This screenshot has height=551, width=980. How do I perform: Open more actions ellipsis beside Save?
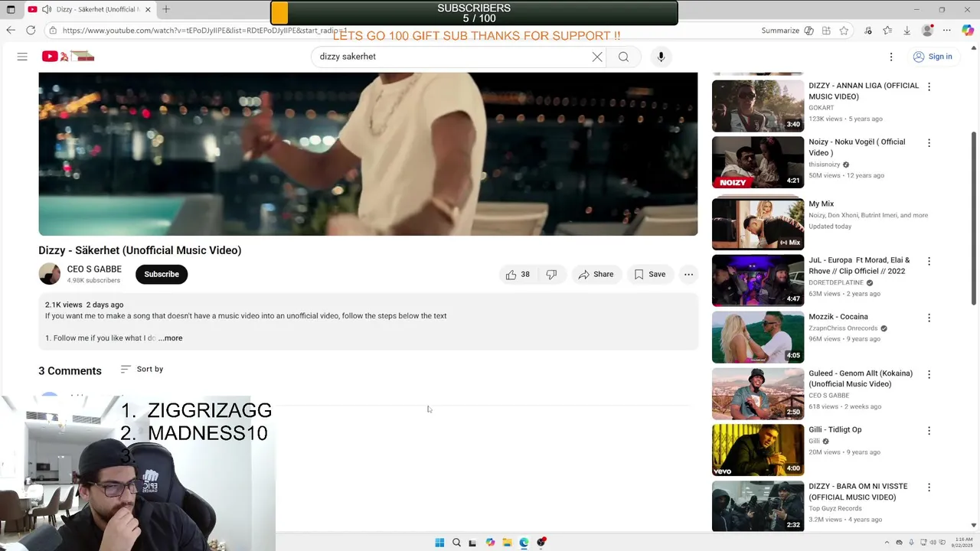click(688, 274)
